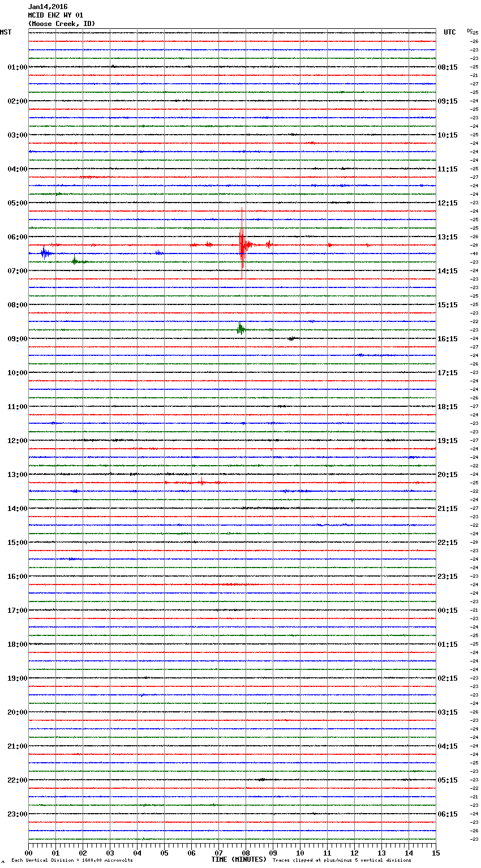Screen dimensions: 481x868
Task: Click the UTC column header
Action: 450,32
